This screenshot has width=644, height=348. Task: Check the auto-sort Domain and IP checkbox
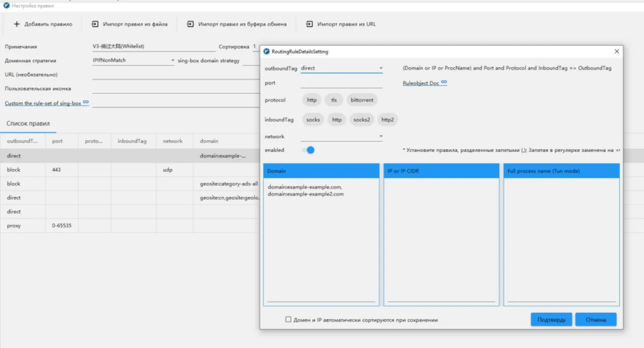288,319
